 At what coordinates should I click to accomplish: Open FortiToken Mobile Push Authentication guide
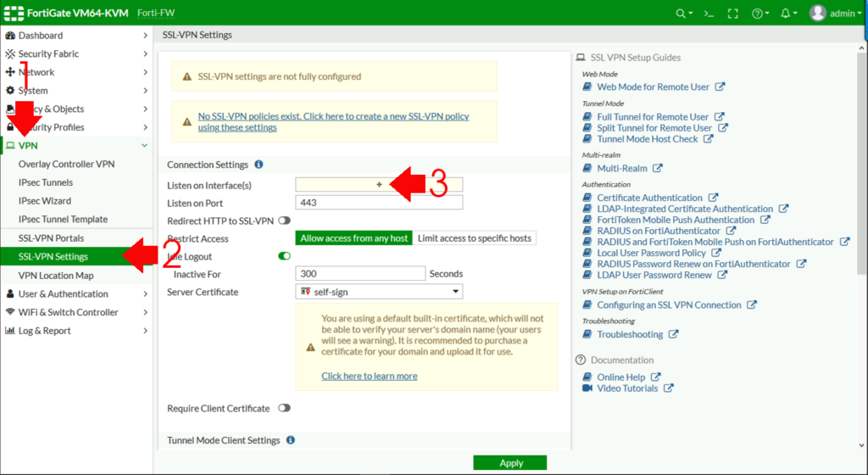pyautogui.click(x=676, y=219)
